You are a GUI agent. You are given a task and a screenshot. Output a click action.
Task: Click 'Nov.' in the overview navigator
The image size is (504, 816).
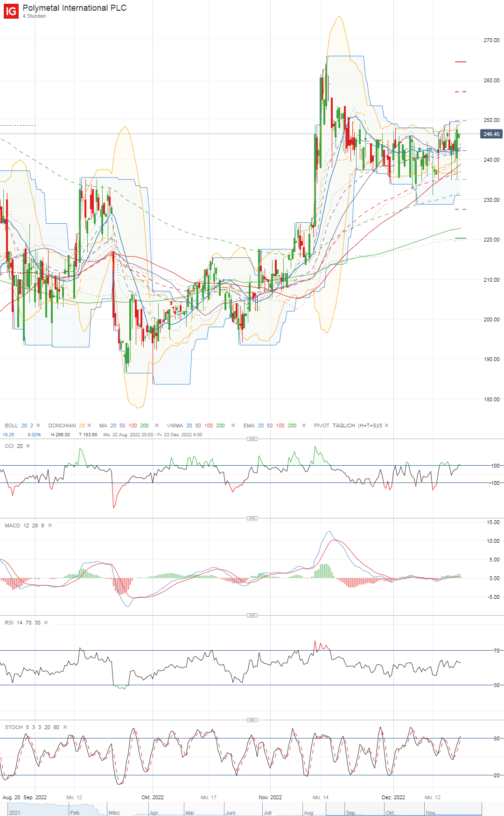click(x=431, y=813)
